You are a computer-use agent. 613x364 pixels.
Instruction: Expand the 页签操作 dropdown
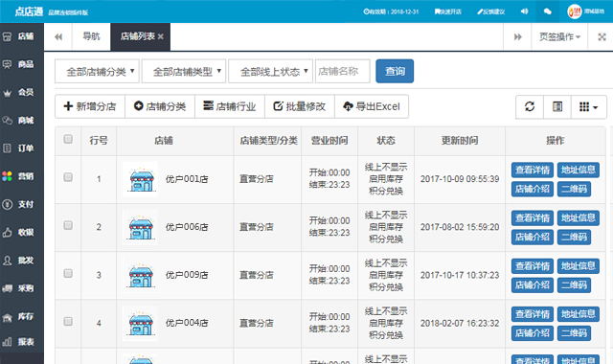[x=559, y=36]
